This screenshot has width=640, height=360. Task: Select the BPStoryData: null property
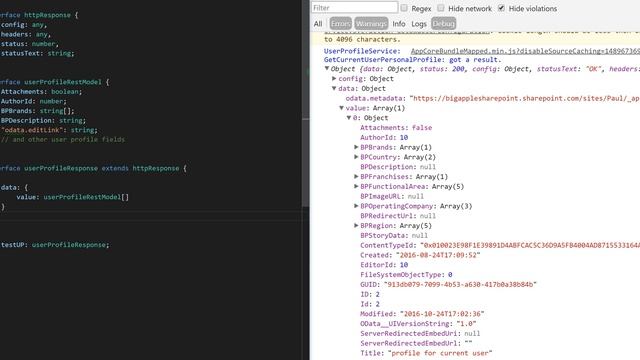(394, 236)
